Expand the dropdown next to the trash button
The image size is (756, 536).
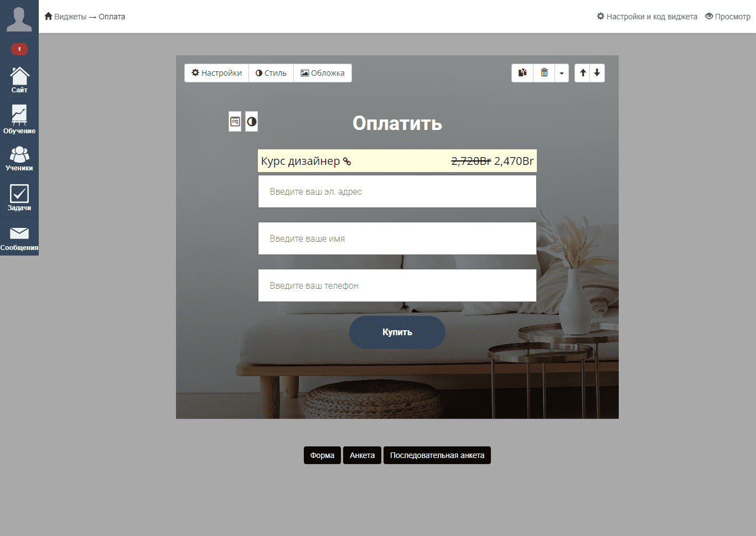pyautogui.click(x=562, y=73)
